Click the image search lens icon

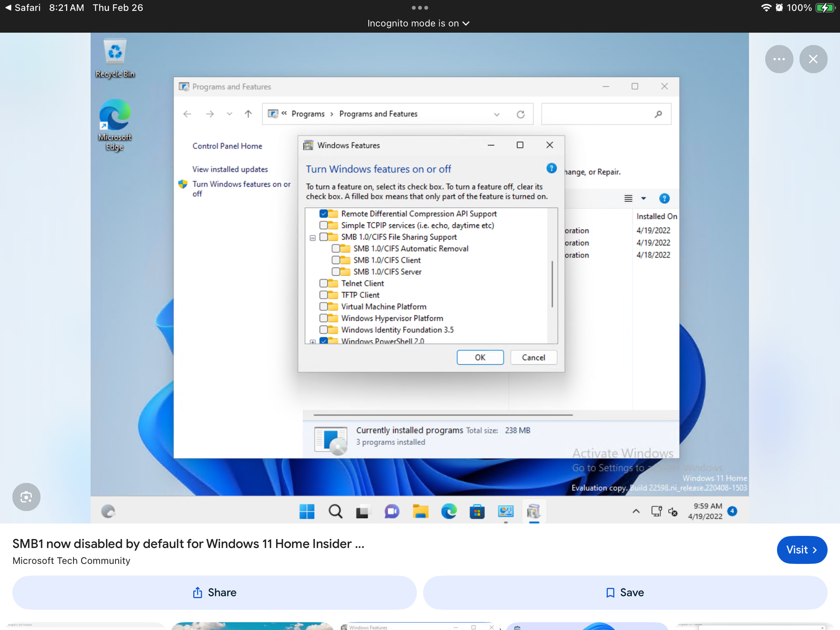(x=26, y=497)
